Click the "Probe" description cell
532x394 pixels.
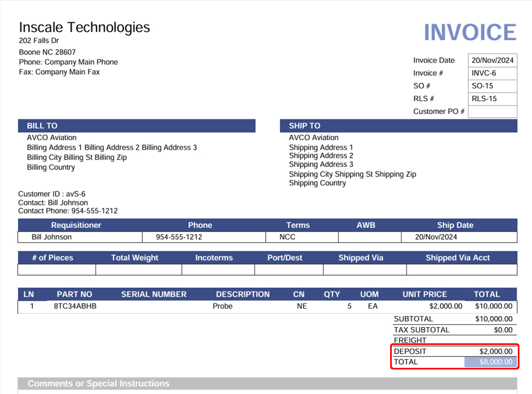click(223, 306)
